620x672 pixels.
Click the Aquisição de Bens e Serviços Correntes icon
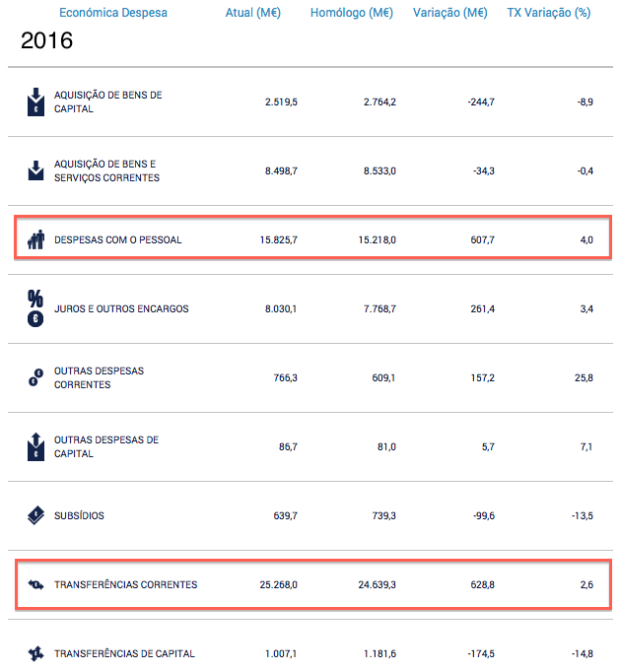(x=36, y=170)
